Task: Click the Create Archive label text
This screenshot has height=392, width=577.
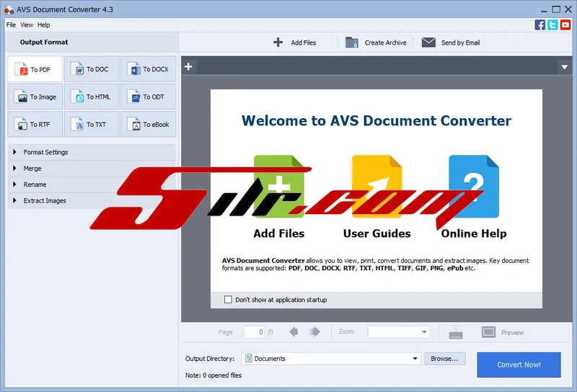Action: (x=385, y=43)
